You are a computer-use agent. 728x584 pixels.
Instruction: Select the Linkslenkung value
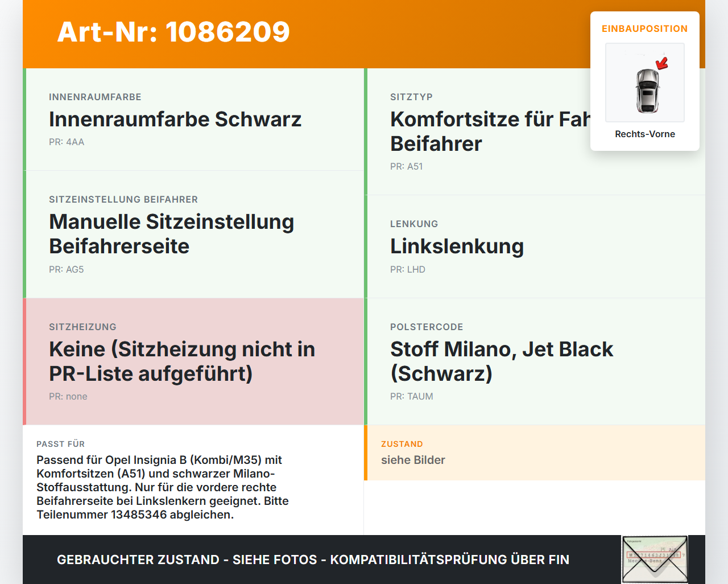click(x=457, y=246)
